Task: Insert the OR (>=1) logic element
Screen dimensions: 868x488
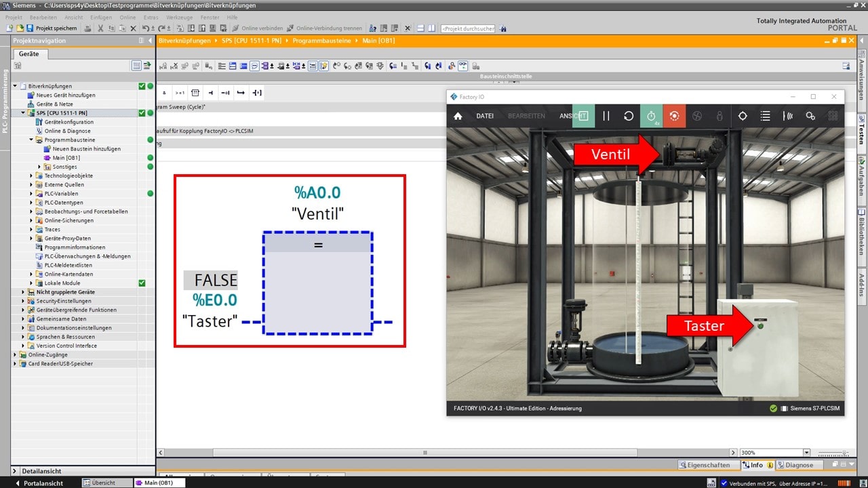Action: click(180, 92)
